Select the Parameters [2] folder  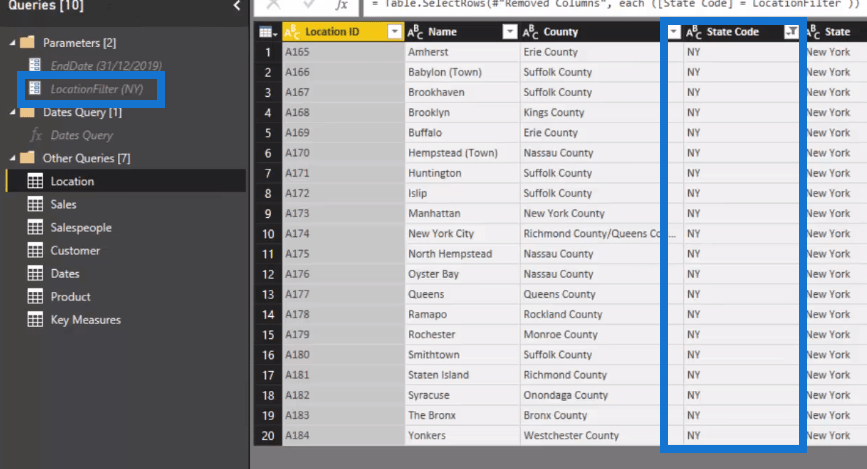tap(79, 43)
